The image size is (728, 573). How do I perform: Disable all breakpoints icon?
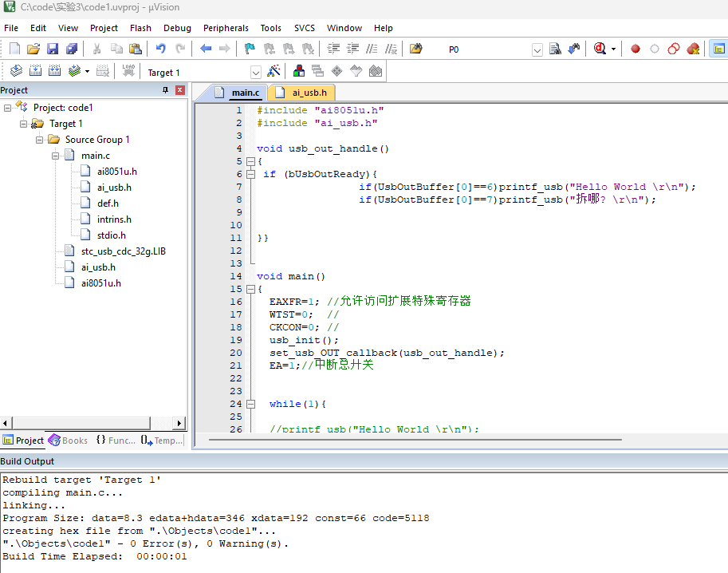tap(674, 49)
